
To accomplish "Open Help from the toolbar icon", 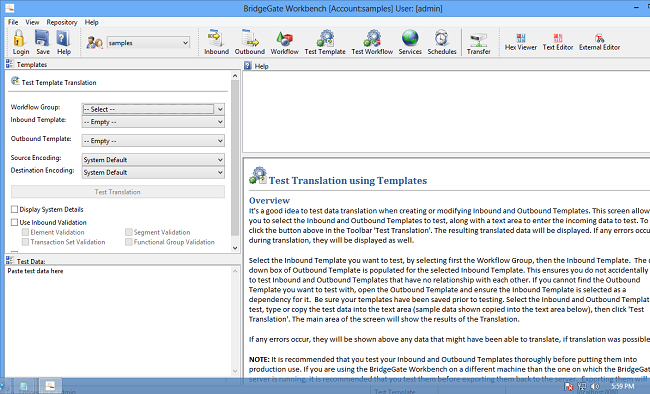I will pos(63,38).
